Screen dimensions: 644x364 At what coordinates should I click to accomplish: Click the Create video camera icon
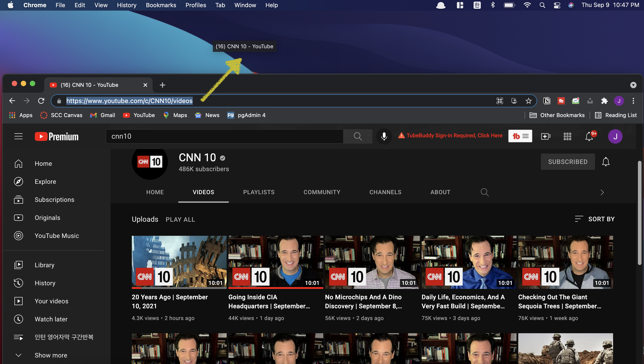(546, 136)
